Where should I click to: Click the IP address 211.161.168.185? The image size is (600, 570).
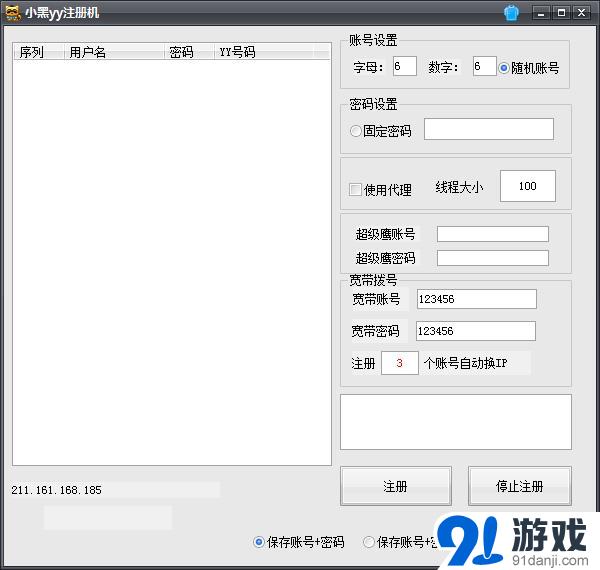point(57,490)
